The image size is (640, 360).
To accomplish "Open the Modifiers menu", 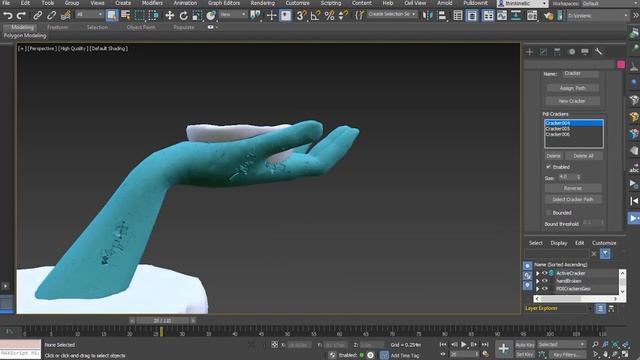I will tap(152, 3).
